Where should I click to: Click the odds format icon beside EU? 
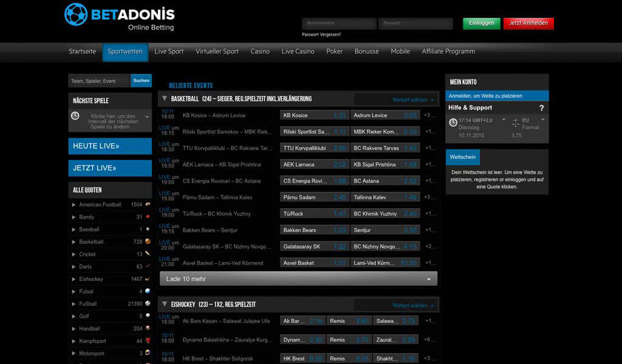pos(515,123)
